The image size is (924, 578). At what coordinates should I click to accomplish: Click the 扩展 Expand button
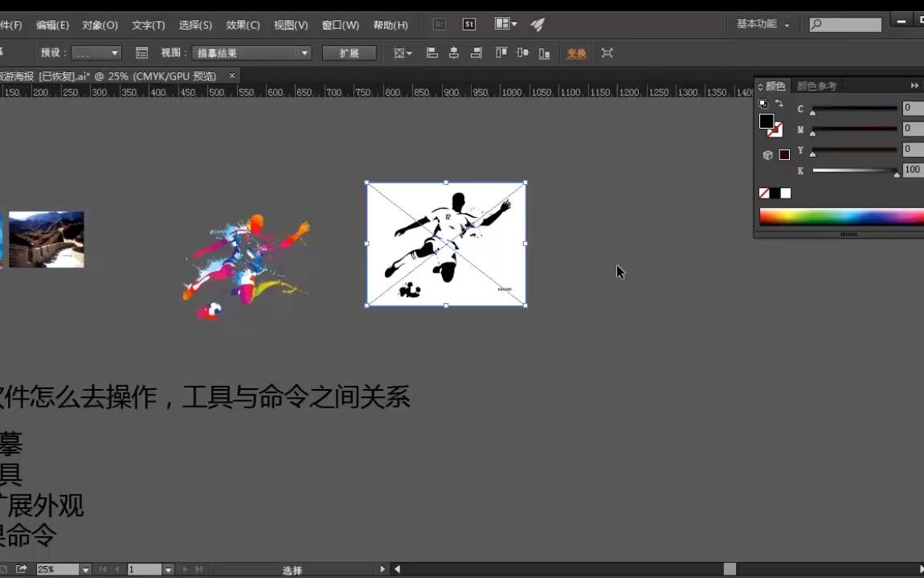coord(350,52)
